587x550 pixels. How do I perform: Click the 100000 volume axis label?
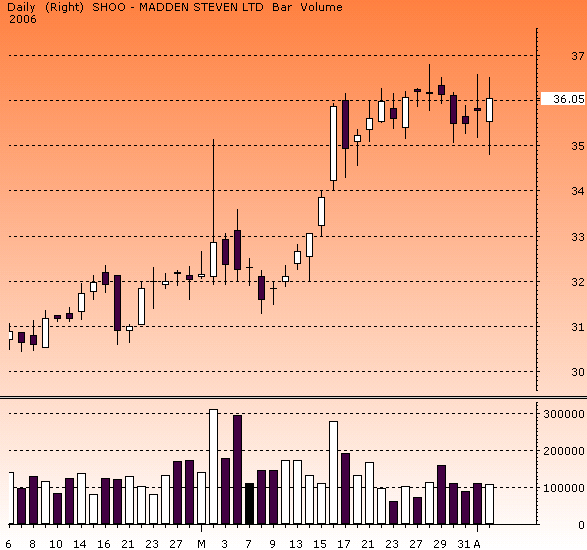tap(564, 488)
